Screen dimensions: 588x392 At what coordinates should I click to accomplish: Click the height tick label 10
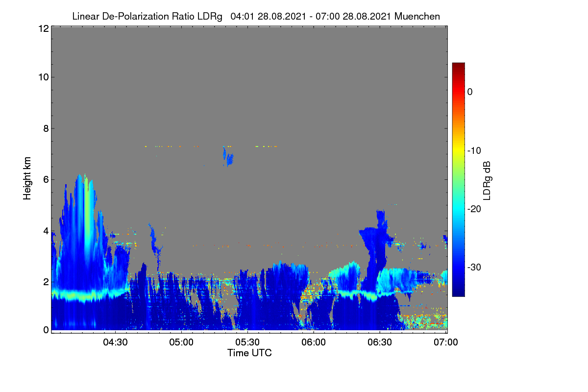[x=43, y=77]
